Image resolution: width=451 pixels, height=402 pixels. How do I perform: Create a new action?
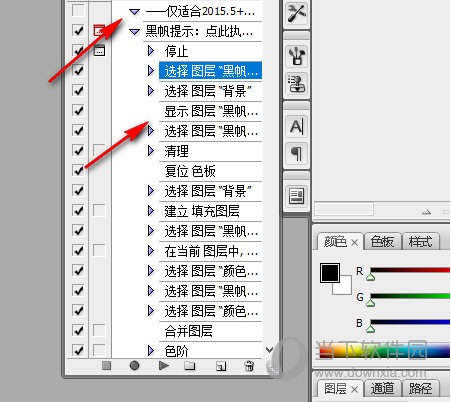[x=221, y=366]
